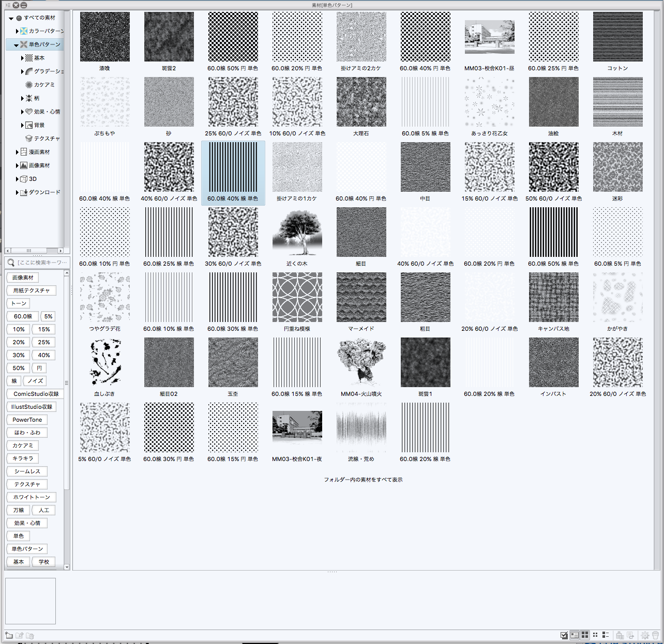Switch to detailed list view icon

point(605,635)
